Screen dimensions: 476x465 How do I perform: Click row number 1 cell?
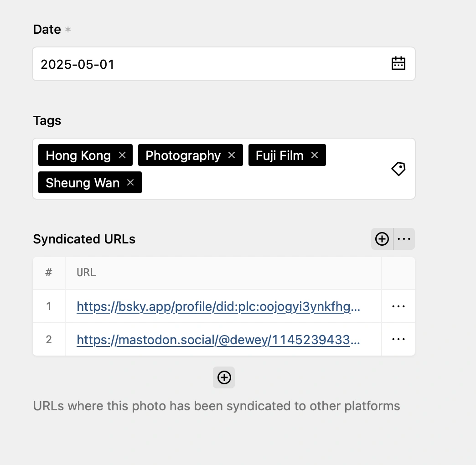[x=49, y=306]
